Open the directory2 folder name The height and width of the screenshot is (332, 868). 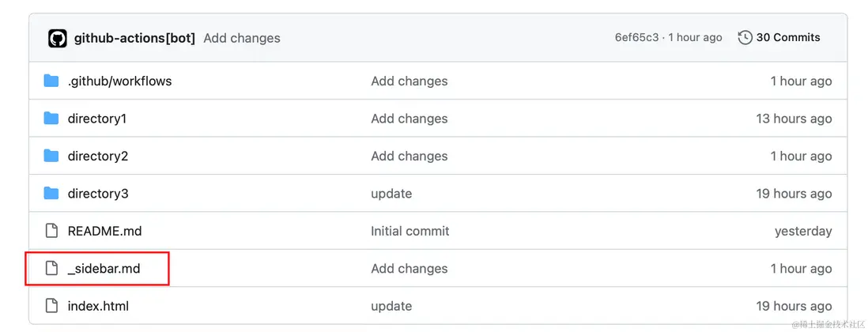(x=98, y=156)
